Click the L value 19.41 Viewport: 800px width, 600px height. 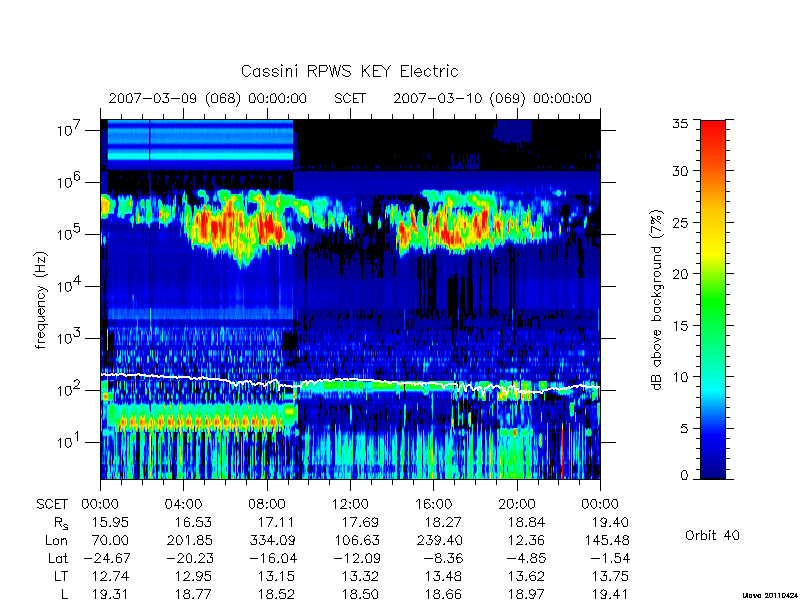tap(610, 594)
